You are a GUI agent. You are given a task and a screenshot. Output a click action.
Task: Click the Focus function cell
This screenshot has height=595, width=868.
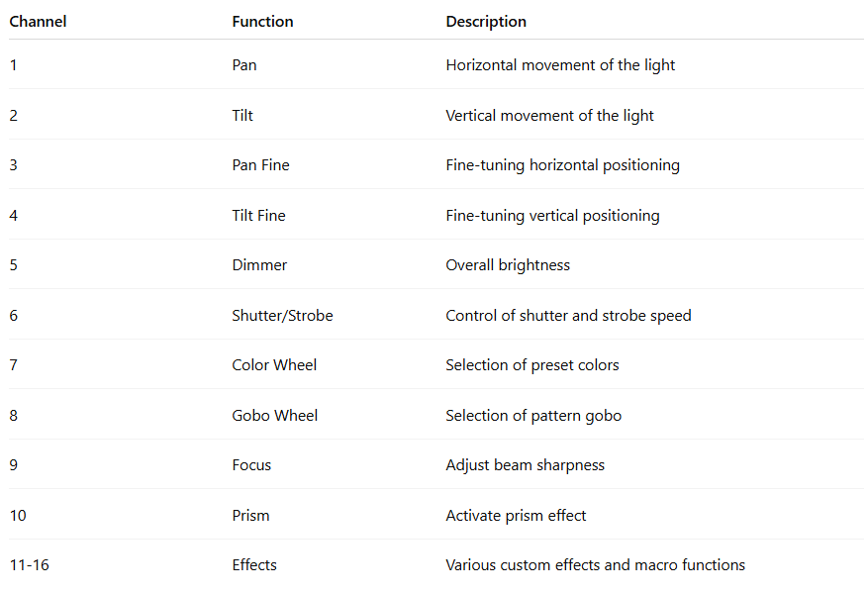click(x=251, y=465)
